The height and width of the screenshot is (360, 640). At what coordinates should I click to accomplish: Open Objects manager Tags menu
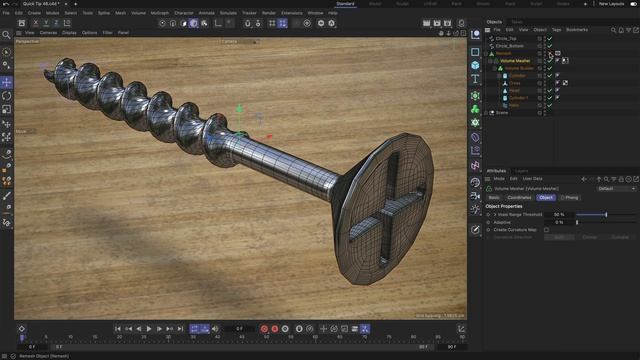[556, 30]
